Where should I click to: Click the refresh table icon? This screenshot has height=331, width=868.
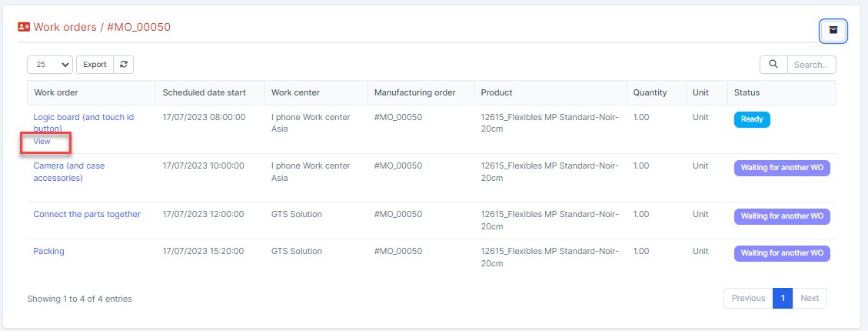click(x=123, y=65)
